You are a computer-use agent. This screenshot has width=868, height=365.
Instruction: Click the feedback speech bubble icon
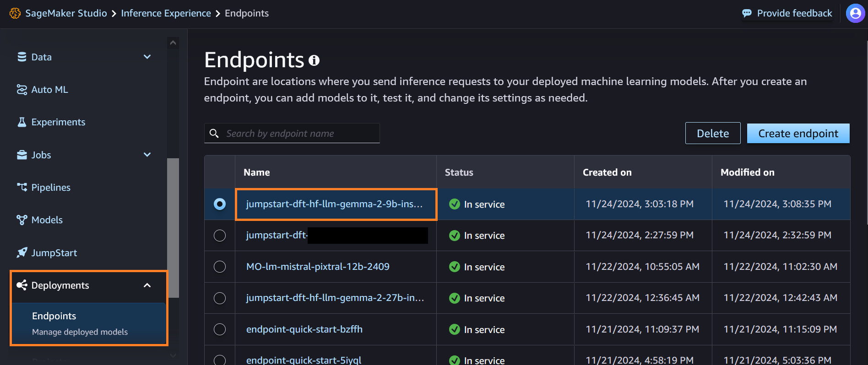click(747, 13)
